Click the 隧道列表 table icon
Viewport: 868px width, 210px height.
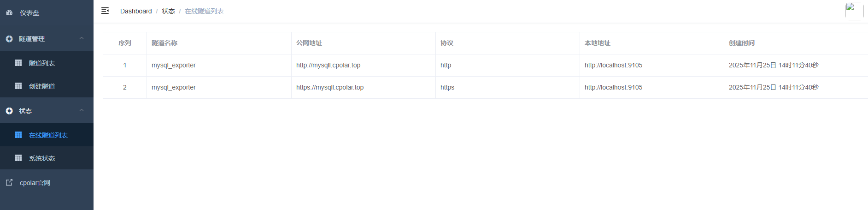18,63
